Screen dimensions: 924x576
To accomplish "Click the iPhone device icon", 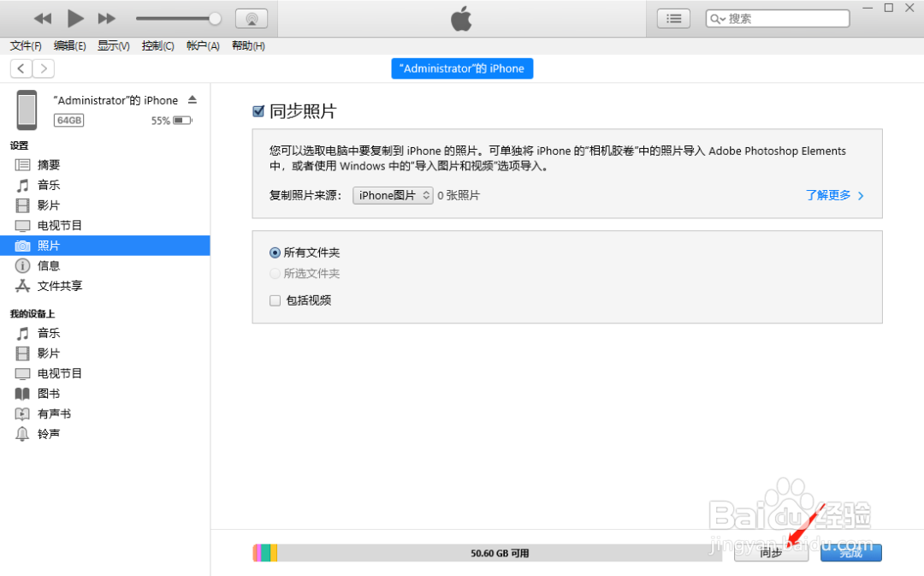I will tap(27, 110).
